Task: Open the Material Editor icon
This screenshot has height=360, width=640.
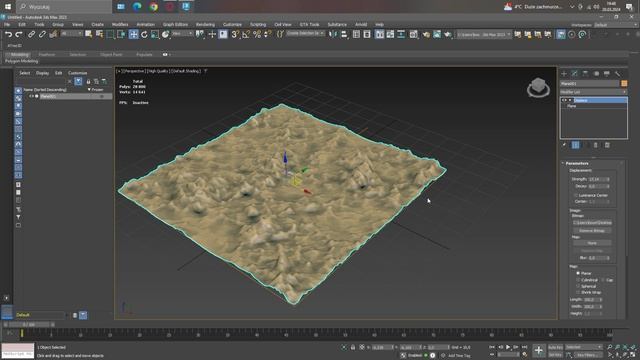Action: pos(413,35)
